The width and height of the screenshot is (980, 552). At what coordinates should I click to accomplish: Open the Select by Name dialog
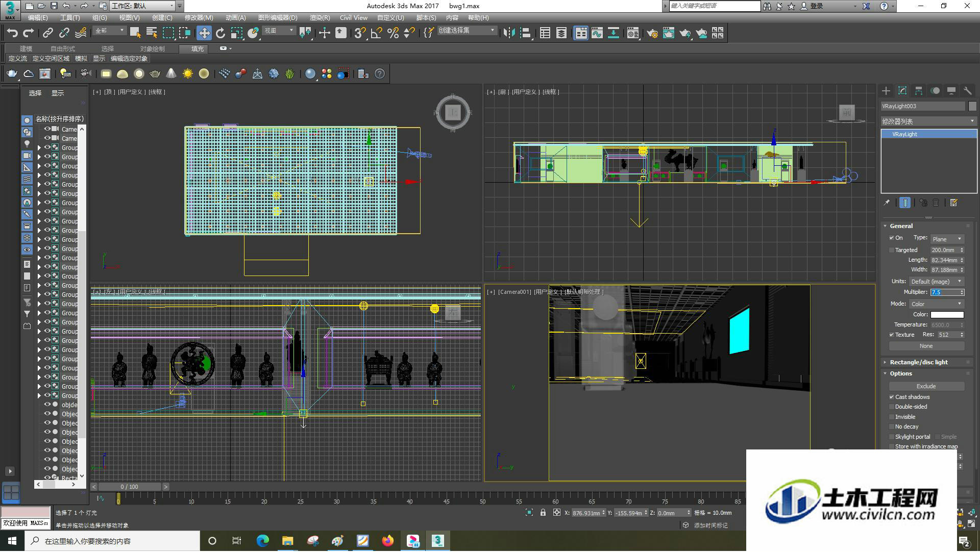(152, 33)
